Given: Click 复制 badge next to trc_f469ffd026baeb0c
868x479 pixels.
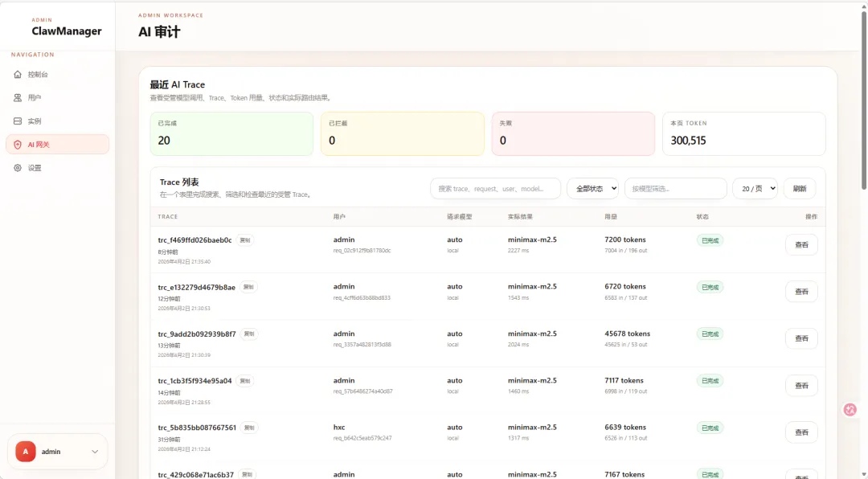Looking at the screenshot, I should (245, 239).
